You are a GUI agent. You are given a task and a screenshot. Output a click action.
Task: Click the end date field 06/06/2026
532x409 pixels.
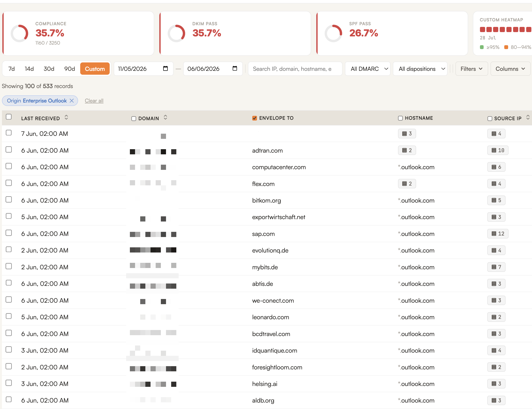pos(213,69)
